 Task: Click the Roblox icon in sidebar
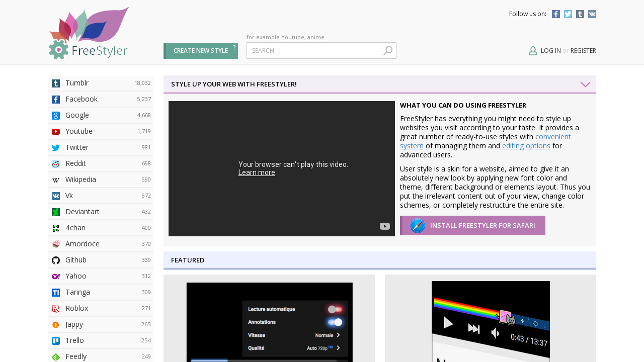(56, 309)
